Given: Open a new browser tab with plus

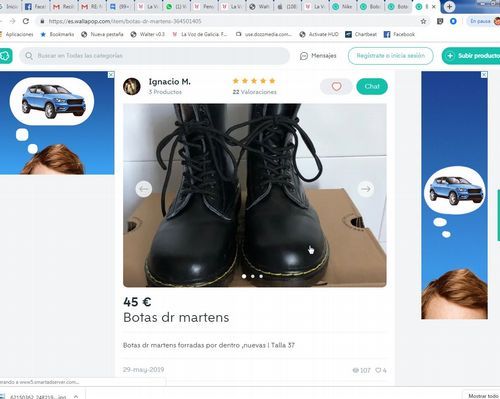Looking at the screenshot, I should (x=449, y=6).
